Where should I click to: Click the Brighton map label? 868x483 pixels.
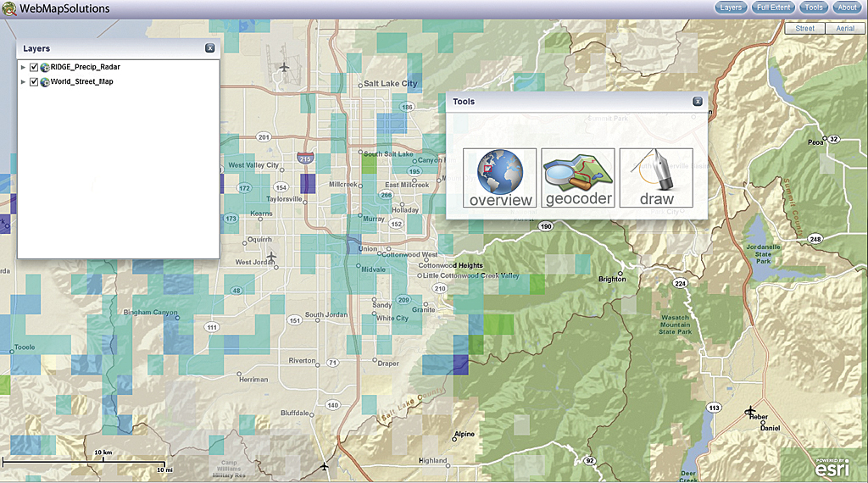coord(612,280)
